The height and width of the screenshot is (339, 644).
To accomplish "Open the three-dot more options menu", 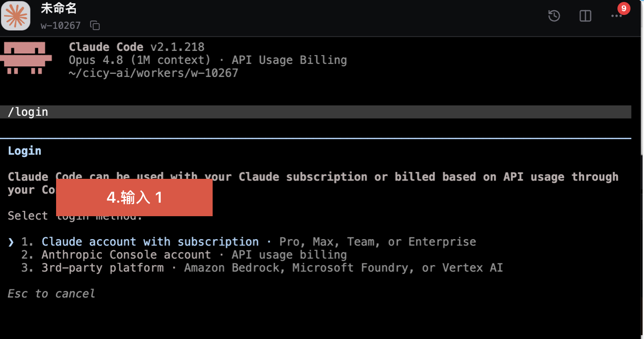I will pos(616,16).
